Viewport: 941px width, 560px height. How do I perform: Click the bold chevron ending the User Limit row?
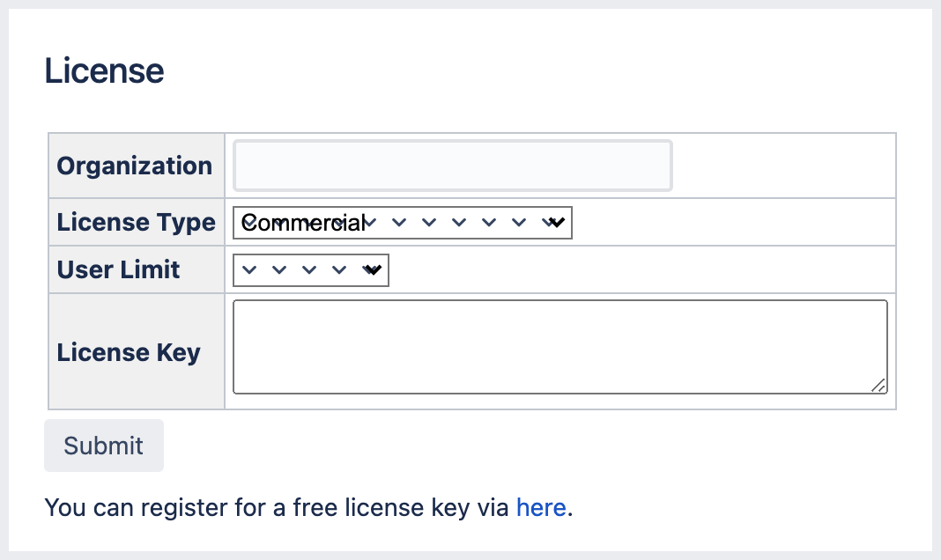tap(372, 269)
